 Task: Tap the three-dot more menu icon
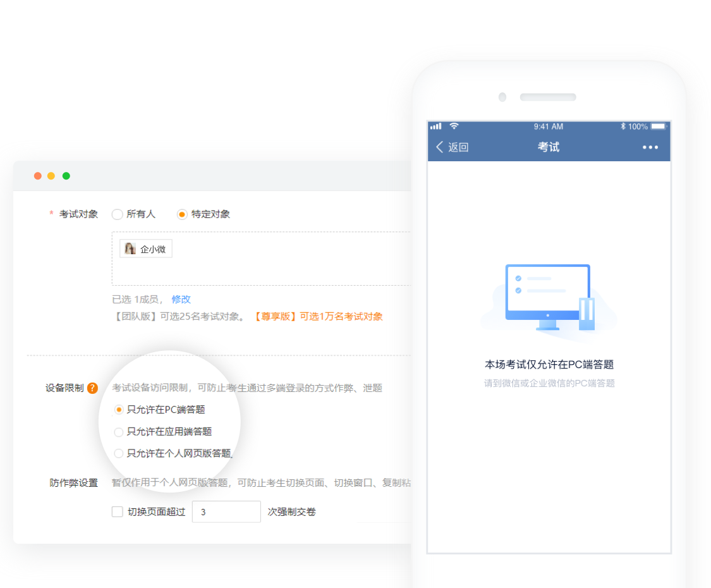pyautogui.click(x=650, y=147)
